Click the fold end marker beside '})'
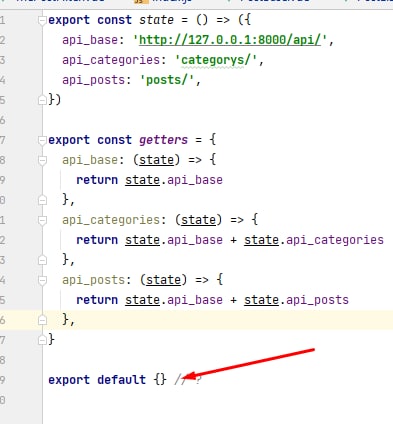Image resolution: width=393 pixels, height=424 pixels. tap(42, 100)
